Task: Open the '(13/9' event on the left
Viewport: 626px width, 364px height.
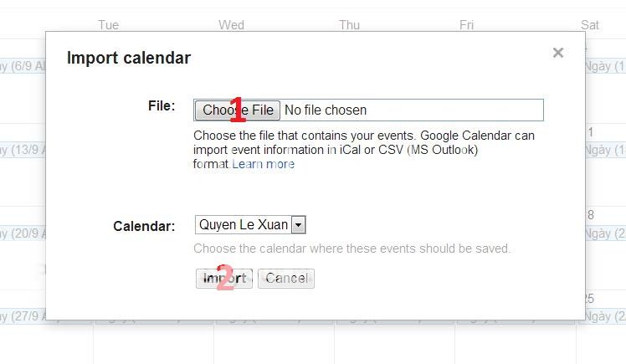Action: [23, 150]
